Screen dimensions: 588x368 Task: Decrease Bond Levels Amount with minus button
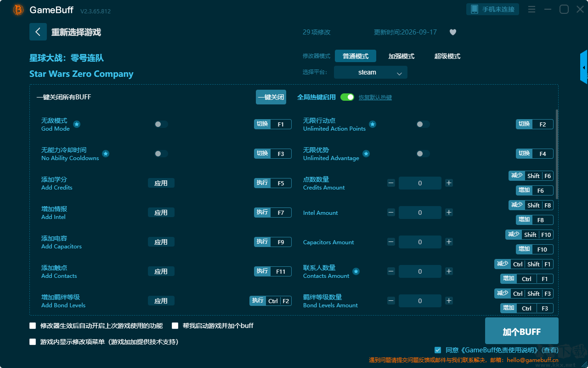coord(391,301)
